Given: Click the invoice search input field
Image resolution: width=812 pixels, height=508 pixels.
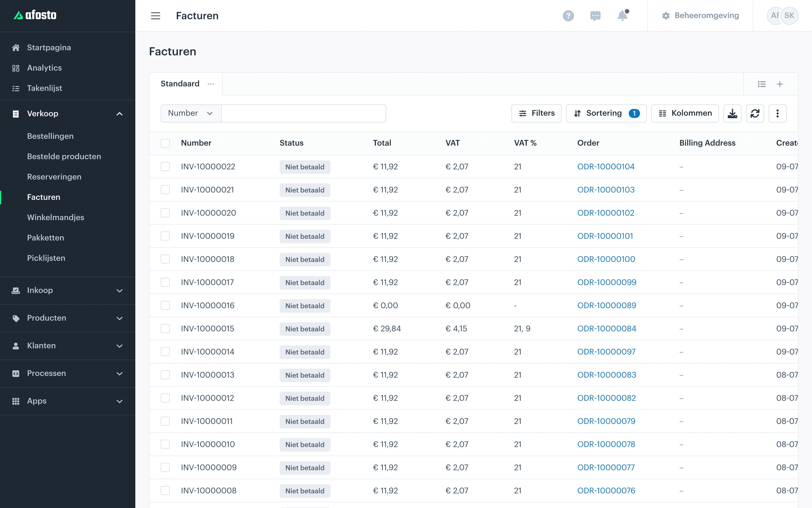Looking at the screenshot, I should click(x=304, y=114).
